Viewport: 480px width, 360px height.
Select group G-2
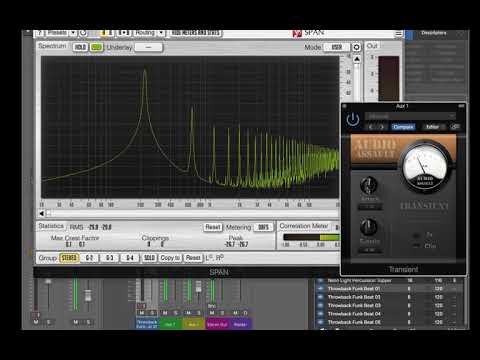pyautogui.click(x=89, y=258)
